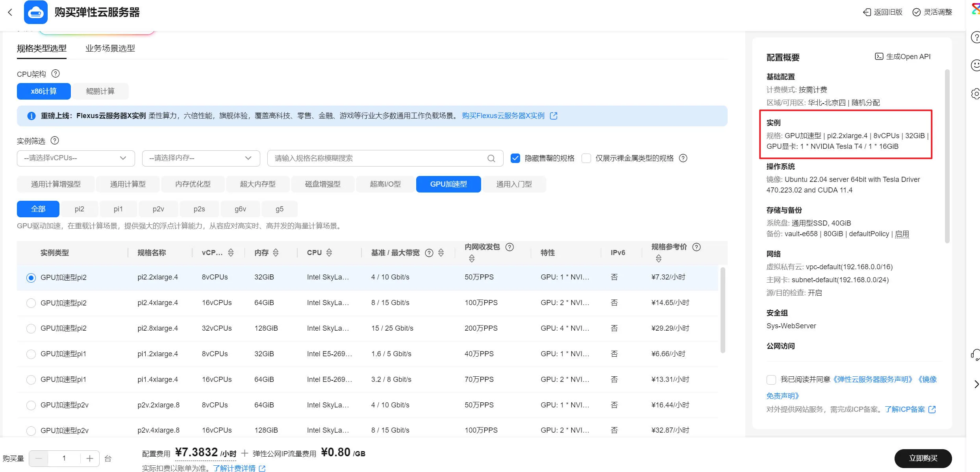Click the CPU架构 help question mark icon
Screen dimensions: 980x472
pyautogui.click(x=56, y=74)
